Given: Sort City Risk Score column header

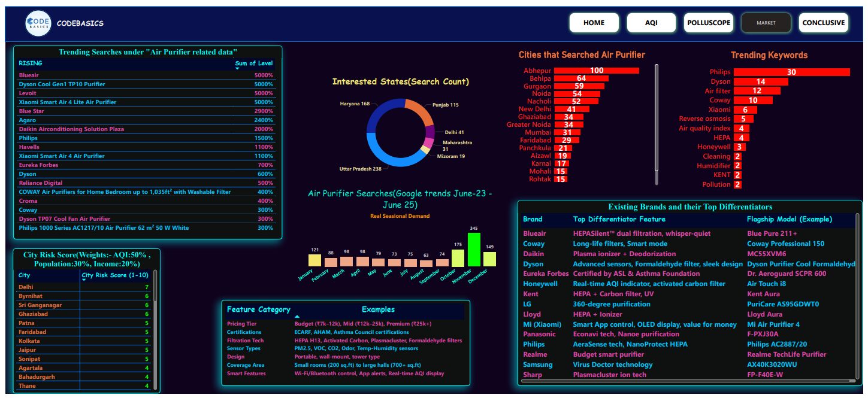Looking at the screenshot, I should 115,276.
